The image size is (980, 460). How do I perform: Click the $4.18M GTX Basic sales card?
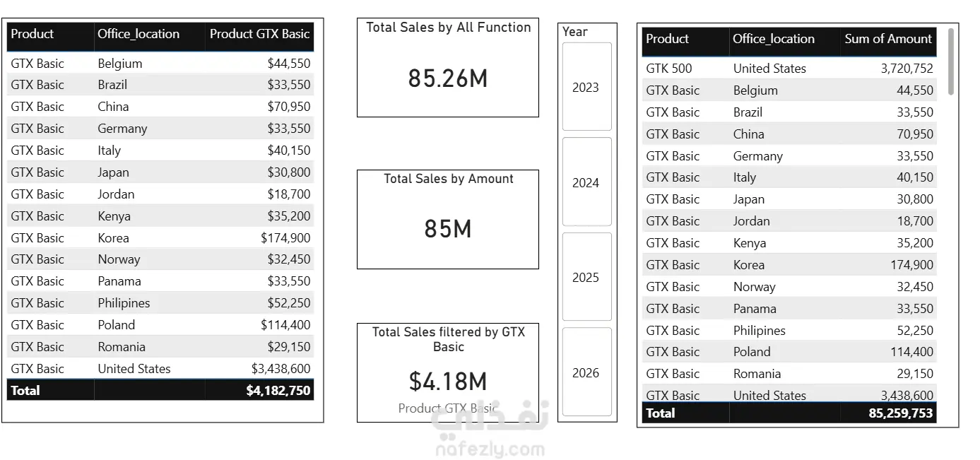(448, 372)
